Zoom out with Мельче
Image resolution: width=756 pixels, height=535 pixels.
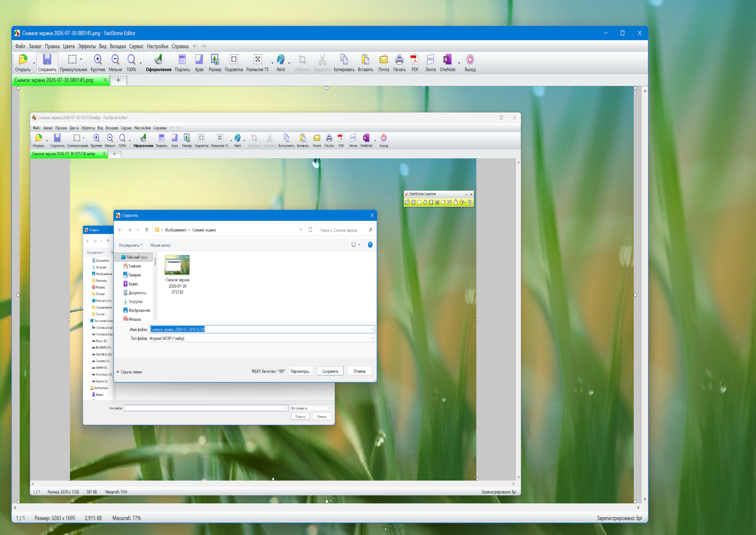[x=115, y=63]
